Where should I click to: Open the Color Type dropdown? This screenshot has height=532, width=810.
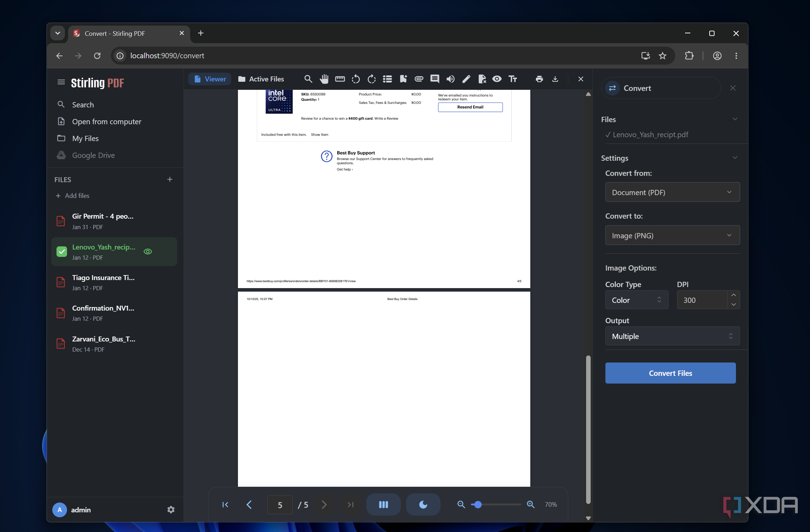[637, 300]
